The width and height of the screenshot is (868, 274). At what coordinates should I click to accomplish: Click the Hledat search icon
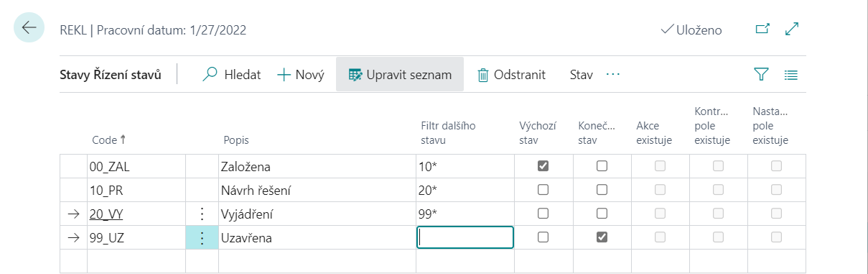point(210,74)
